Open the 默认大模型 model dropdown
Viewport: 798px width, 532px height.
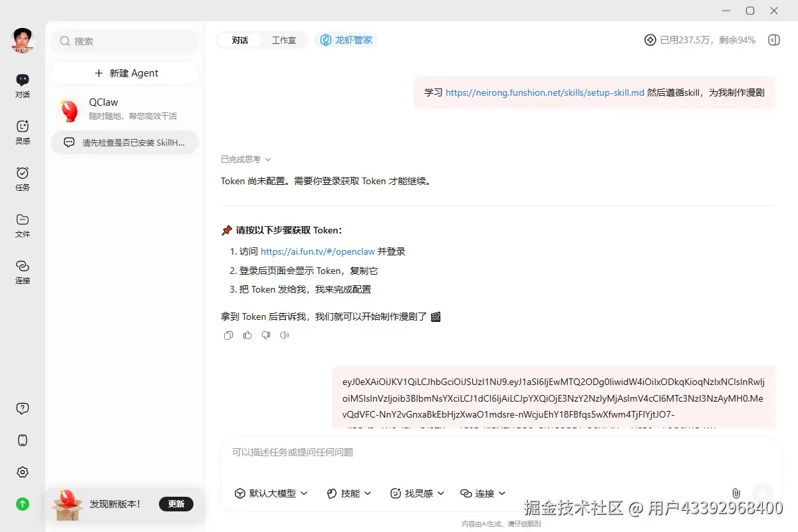(271, 493)
